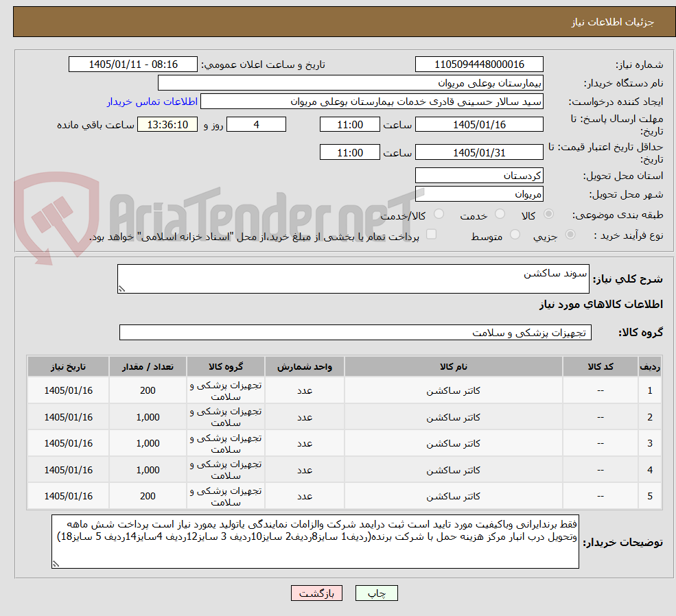Viewport: 676px width, 616px height.
Task: Click the سوند ساکشن description textarea
Action: pyautogui.click(x=353, y=279)
